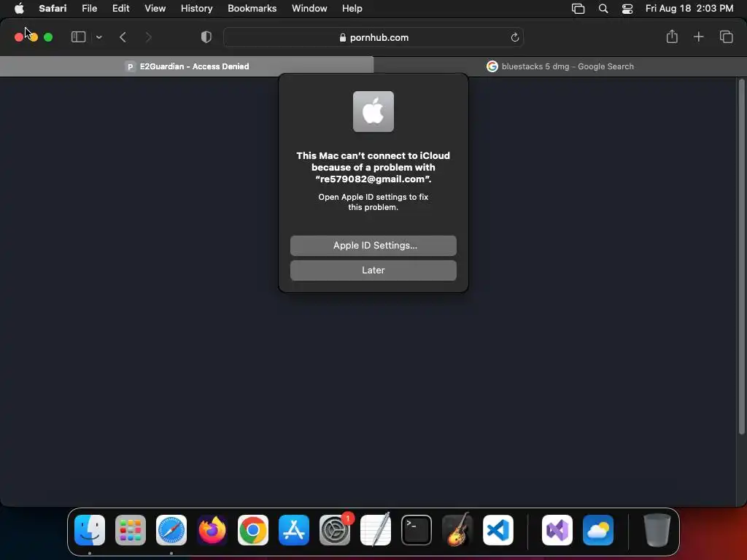Open Finder from the Dock
Viewport: 747px width, 560px height.
click(90, 529)
